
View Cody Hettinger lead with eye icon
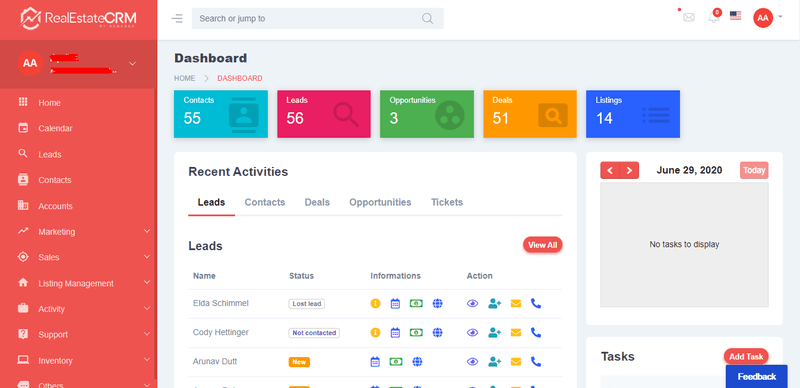472,332
